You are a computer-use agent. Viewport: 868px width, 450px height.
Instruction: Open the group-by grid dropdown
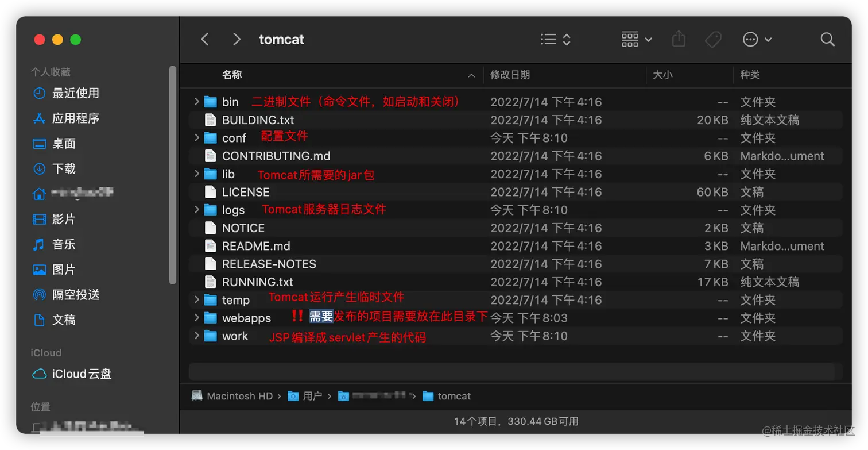click(x=637, y=39)
